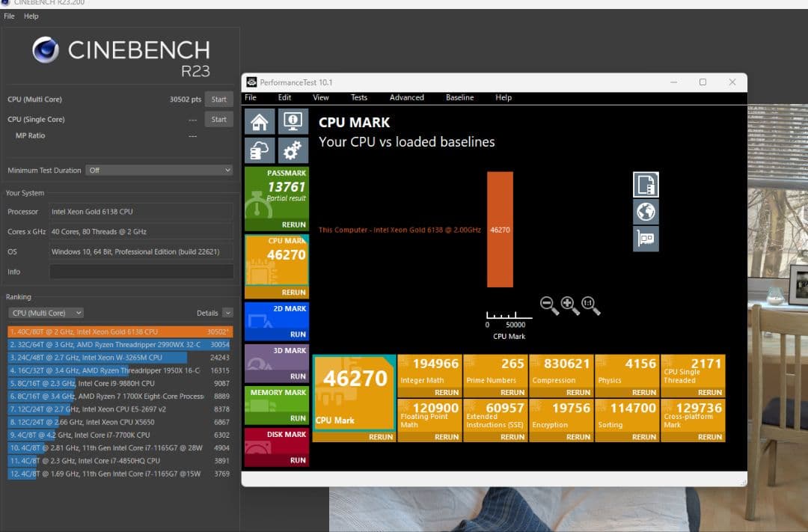Image resolution: width=808 pixels, height=532 pixels.
Task: Click the zoom out magnifier icon
Action: [549, 305]
